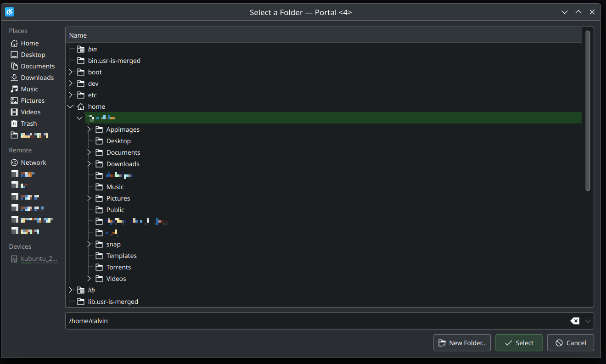The width and height of the screenshot is (606, 364).
Task: Select the Music place icon
Action: coord(14,89)
